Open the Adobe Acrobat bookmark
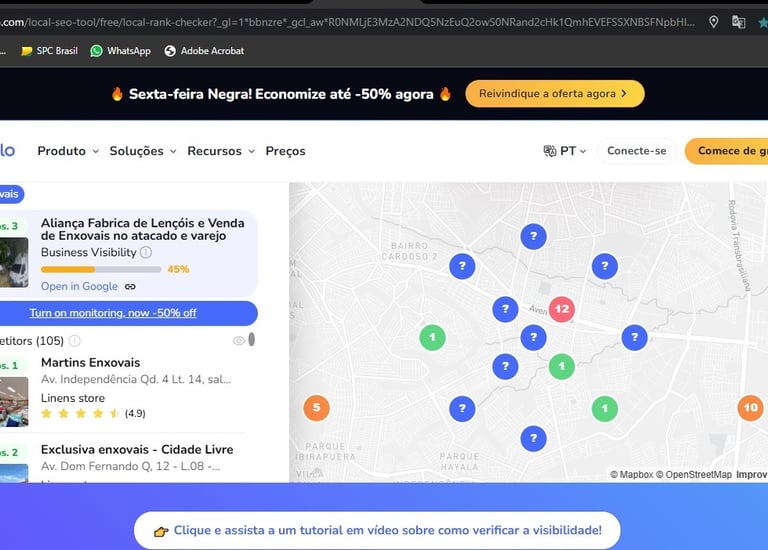Viewport: 768px width, 550px height. (204, 51)
